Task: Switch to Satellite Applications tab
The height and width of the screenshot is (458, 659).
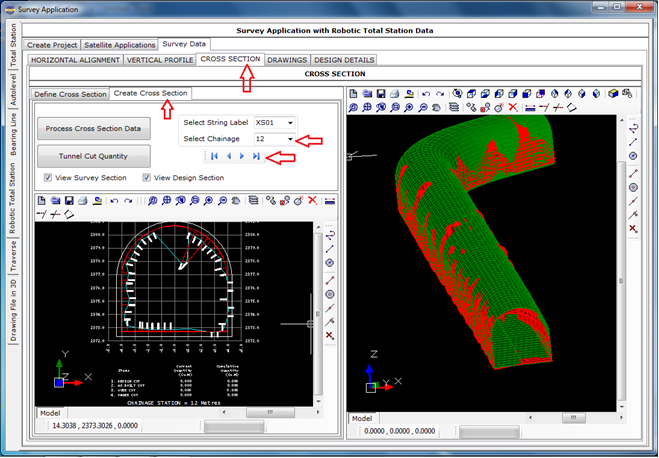Action: click(x=120, y=45)
